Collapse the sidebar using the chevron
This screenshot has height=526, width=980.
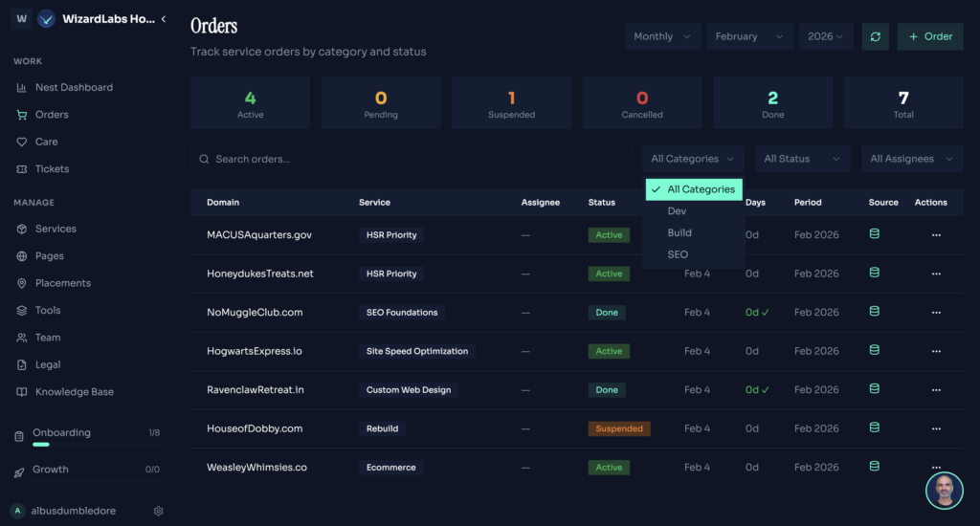(x=164, y=19)
